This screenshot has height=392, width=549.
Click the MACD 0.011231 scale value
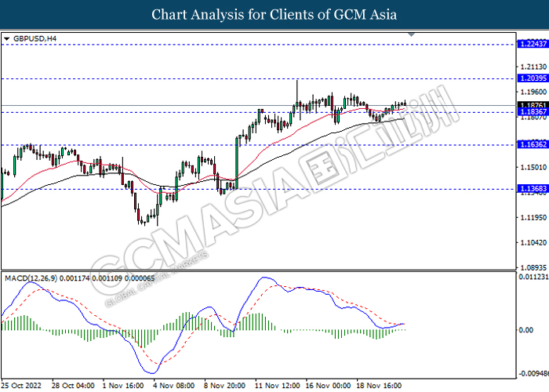(x=533, y=277)
